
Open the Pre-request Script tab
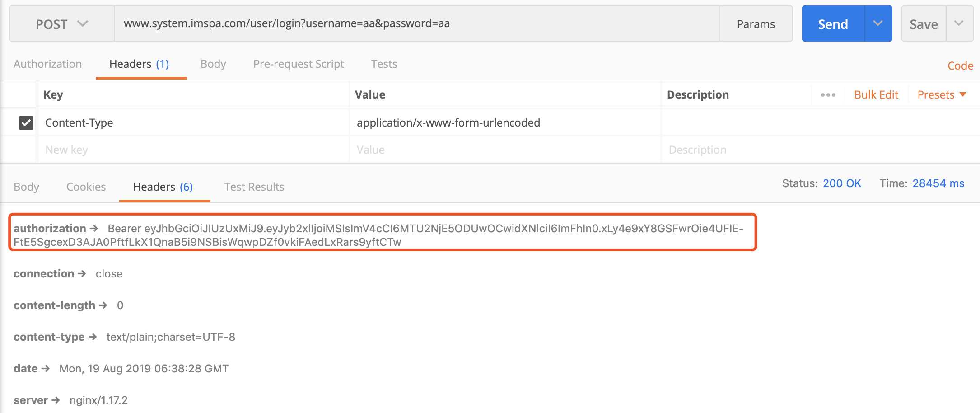point(299,64)
